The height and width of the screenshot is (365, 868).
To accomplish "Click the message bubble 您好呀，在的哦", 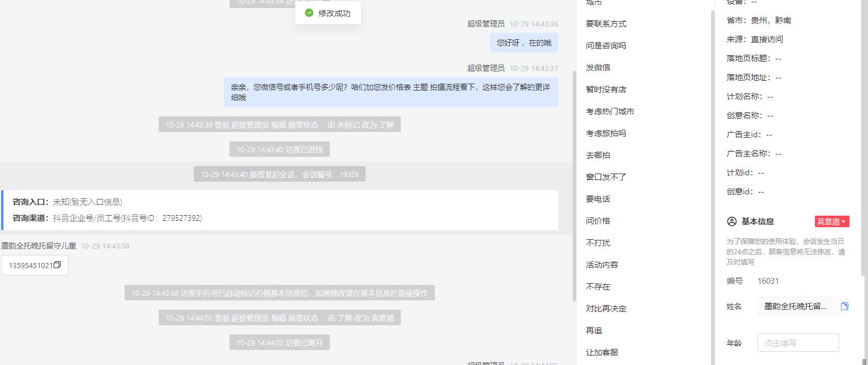I will pyautogui.click(x=524, y=43).
